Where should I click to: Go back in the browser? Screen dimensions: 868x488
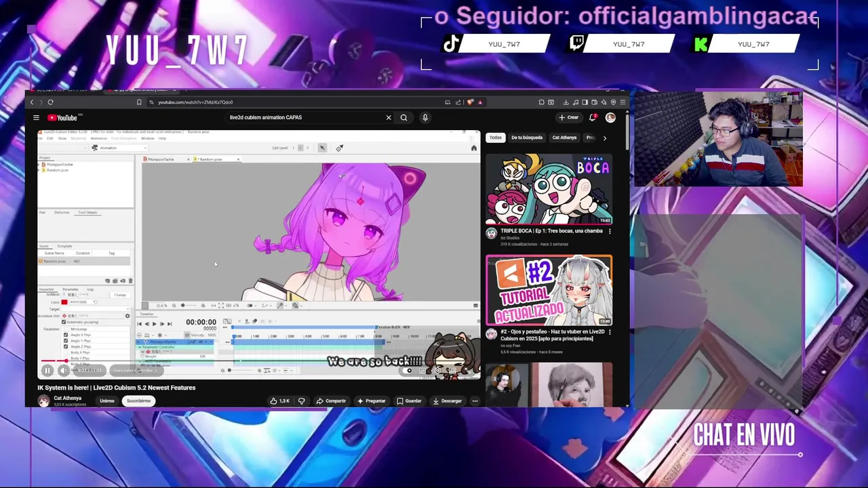(31, 102)
